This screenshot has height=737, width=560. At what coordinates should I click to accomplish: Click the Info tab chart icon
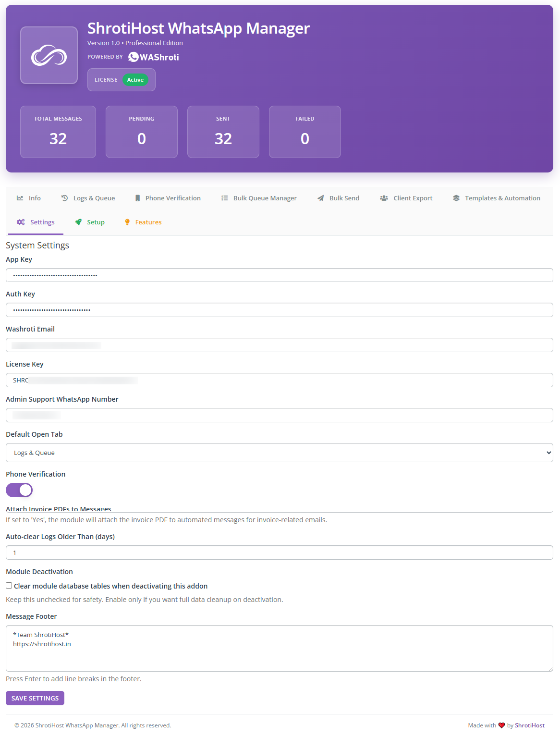pos(19,197)
